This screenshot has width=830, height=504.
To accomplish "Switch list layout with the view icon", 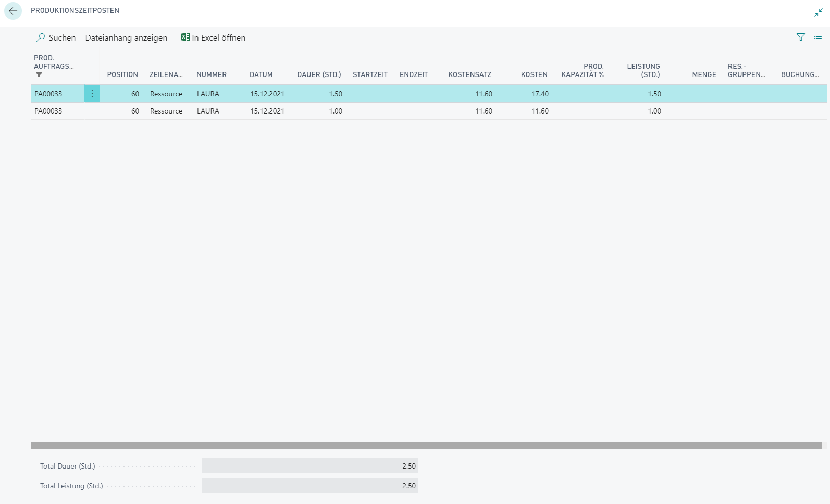I will point(818,37).
